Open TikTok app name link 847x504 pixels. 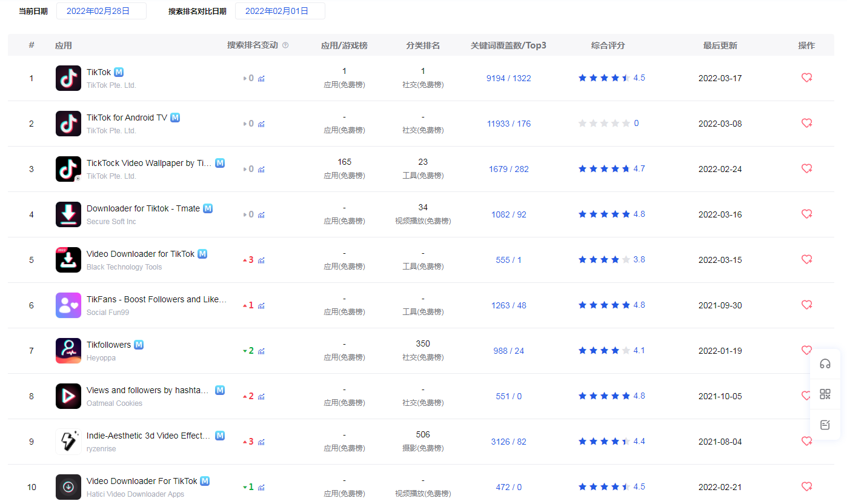click(x=99, y=72)
